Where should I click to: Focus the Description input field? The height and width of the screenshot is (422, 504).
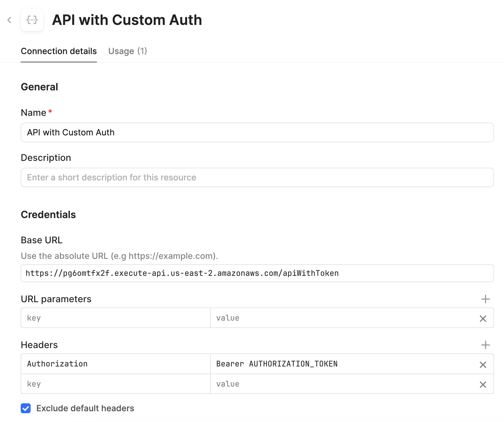click(x=257, y=178)
